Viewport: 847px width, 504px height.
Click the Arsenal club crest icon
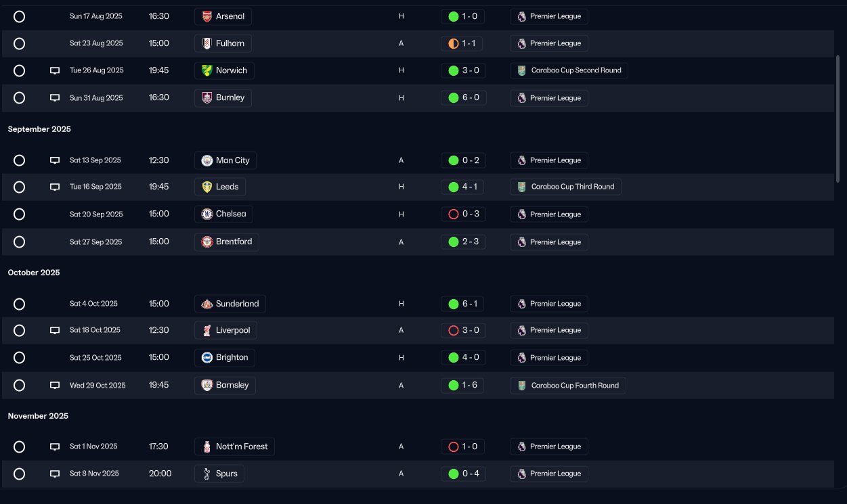click(207, 16)
